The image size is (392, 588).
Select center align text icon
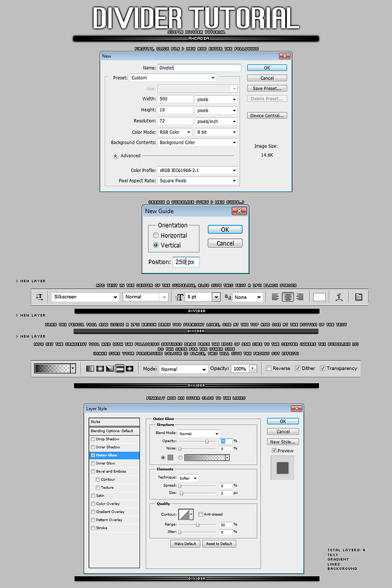point(287,297)
